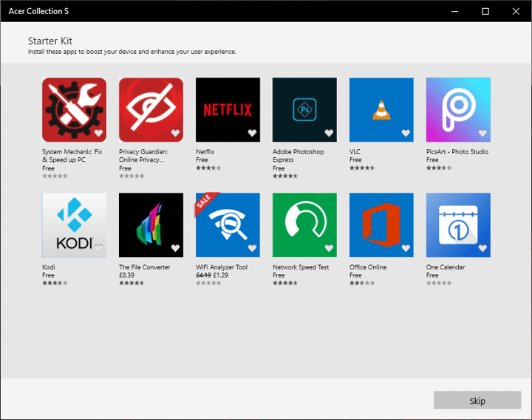
Task: Open the Privacy Guardian app tile
Action: click(x=151, y=110)
